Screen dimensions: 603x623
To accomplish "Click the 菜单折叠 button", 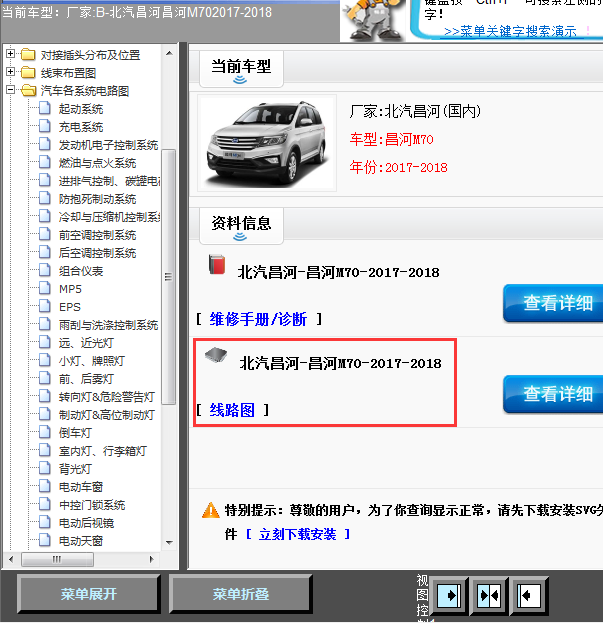I will click(x=240, y=594).
